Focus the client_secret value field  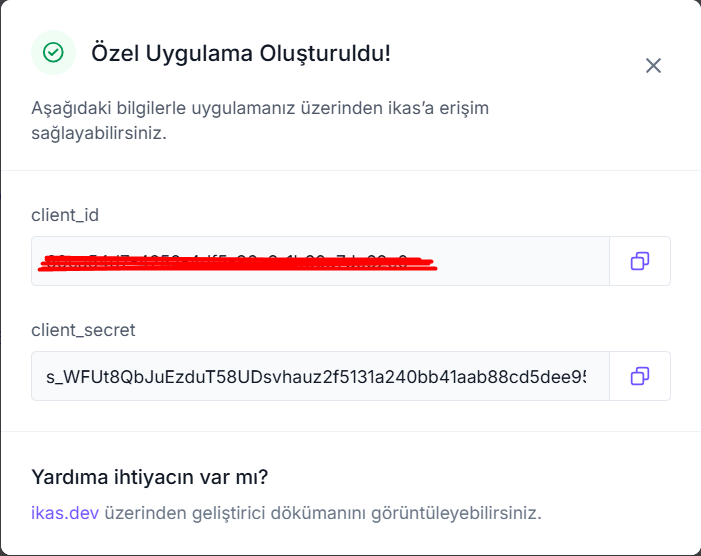click(x=320, y=376)
